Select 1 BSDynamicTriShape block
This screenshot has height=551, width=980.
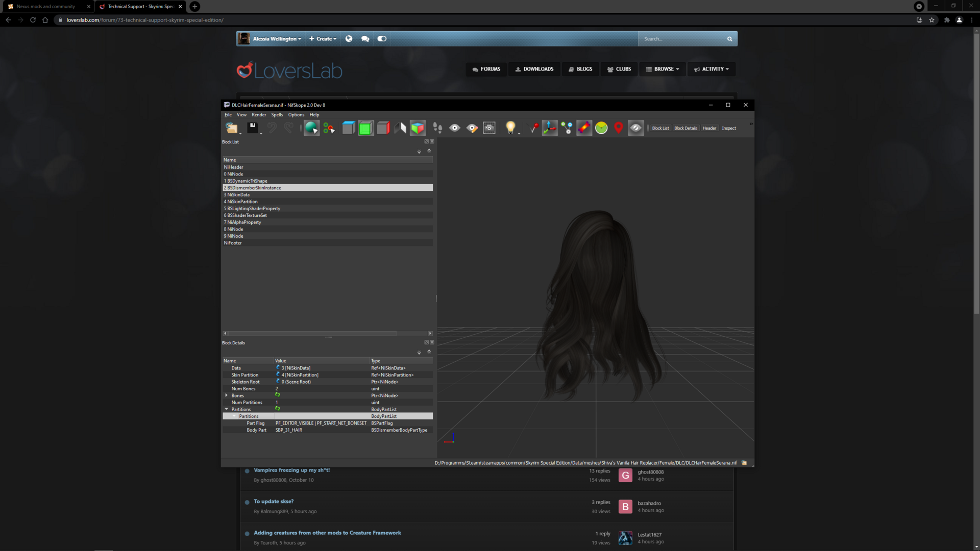[x=328, y=181]
